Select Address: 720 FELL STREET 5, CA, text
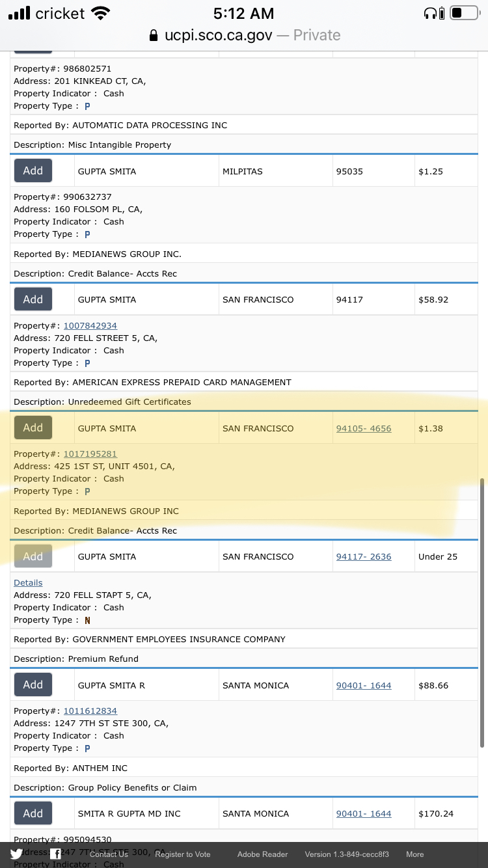The width and height of the screenshot is (488, 868). 85,338
